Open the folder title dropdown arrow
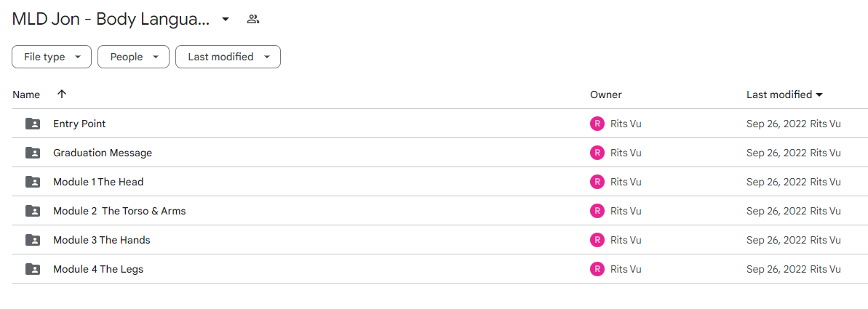The width and height of the screenshot is (868, 309). pos(226,20)
